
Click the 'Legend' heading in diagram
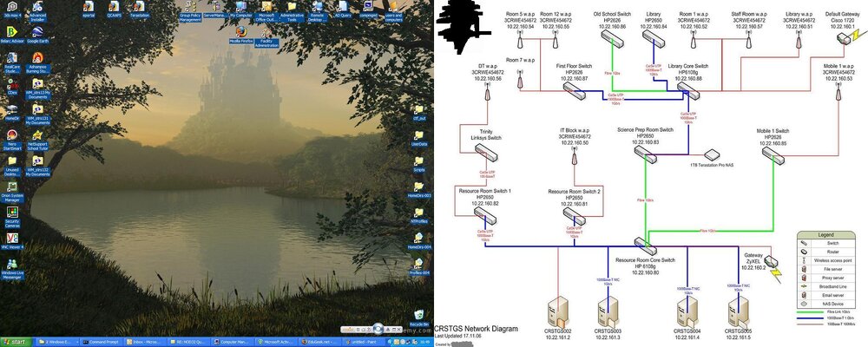point(825,234)
